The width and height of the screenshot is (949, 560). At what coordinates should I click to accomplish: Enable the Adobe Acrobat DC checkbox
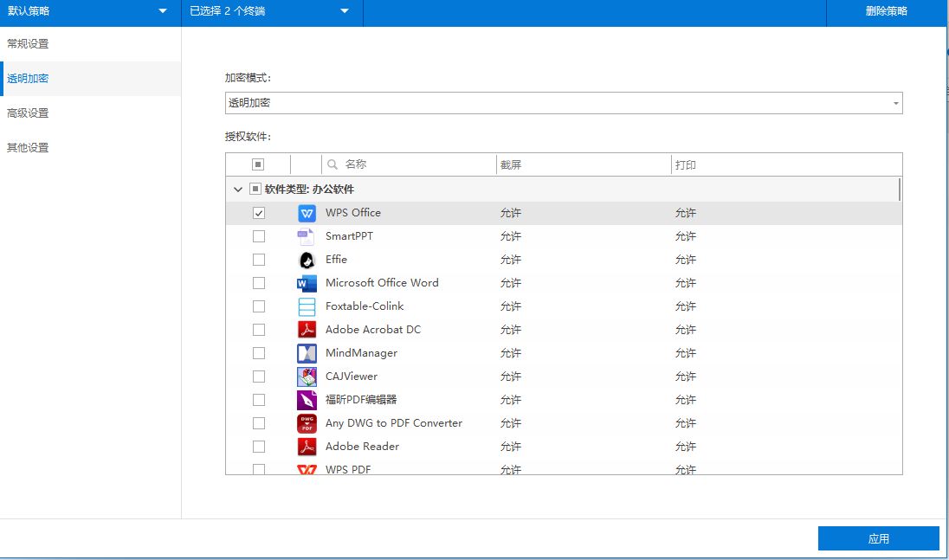pos(258,330)
